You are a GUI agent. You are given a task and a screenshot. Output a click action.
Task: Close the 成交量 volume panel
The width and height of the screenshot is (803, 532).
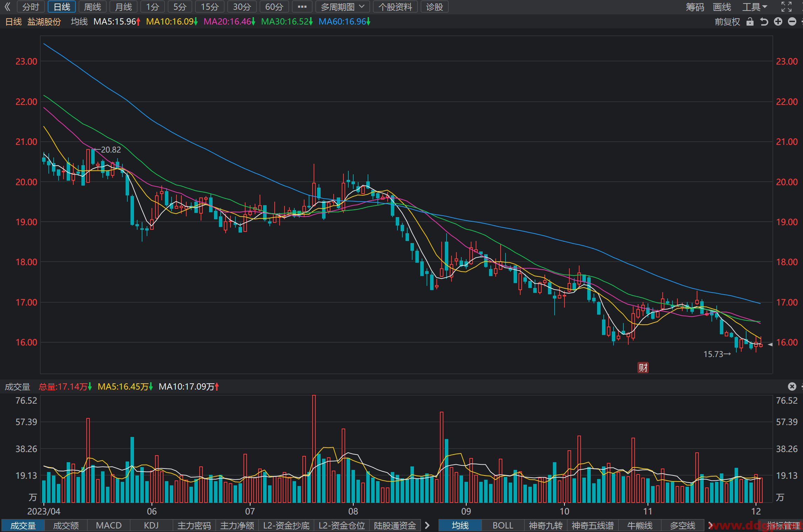pyautogui.click(x=792, y=386)
